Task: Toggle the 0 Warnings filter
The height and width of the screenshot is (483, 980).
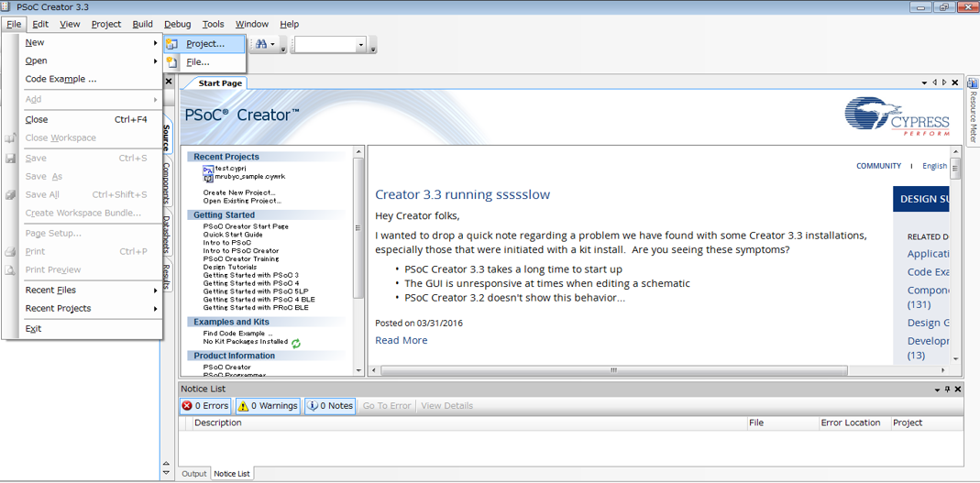Action: click(x=268, y=405)
